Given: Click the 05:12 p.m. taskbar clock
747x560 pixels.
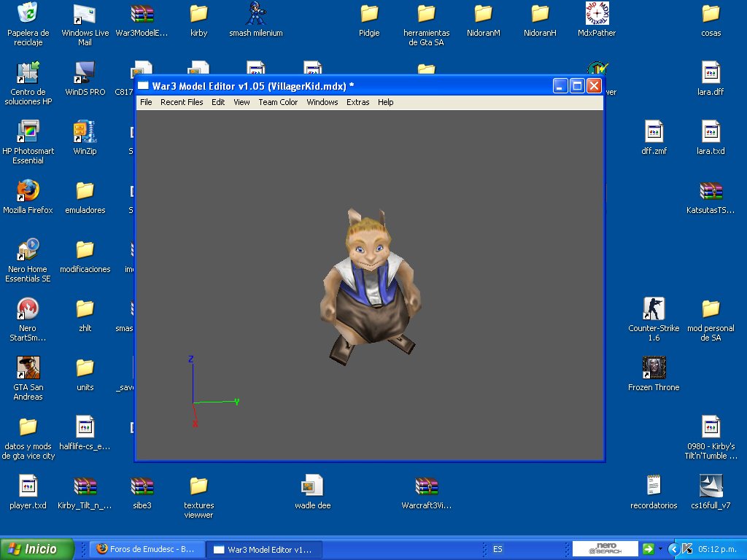Looking at the screenshot, I should [x=716, y=549].
